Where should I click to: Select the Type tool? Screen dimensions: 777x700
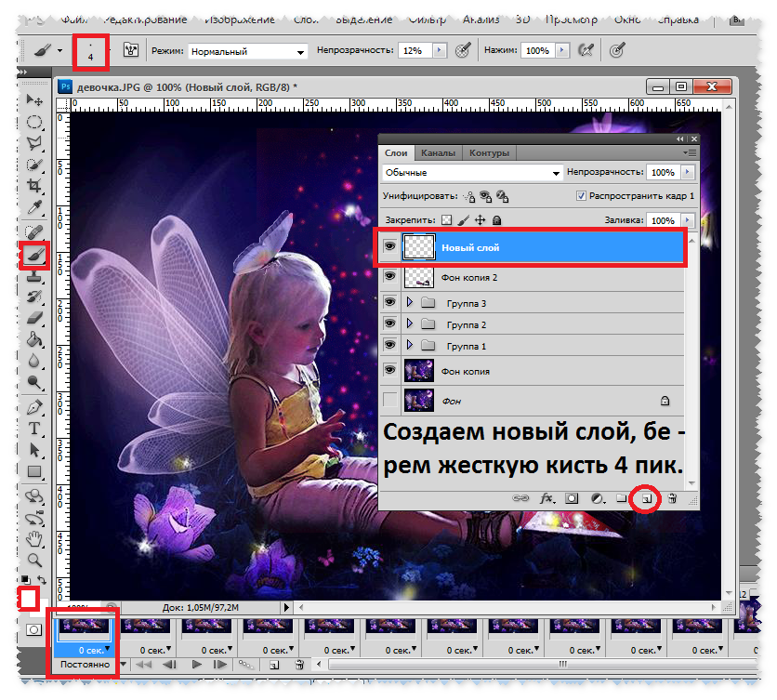34,429
